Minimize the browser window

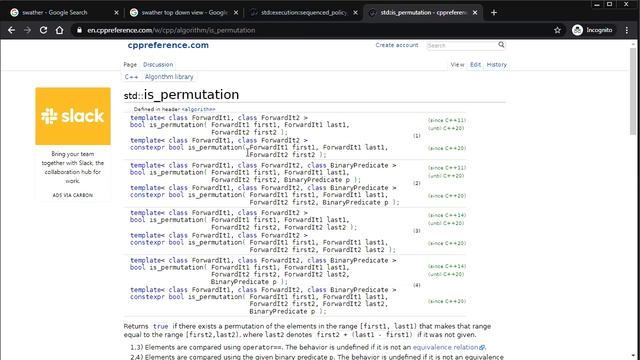coord(597,4)
